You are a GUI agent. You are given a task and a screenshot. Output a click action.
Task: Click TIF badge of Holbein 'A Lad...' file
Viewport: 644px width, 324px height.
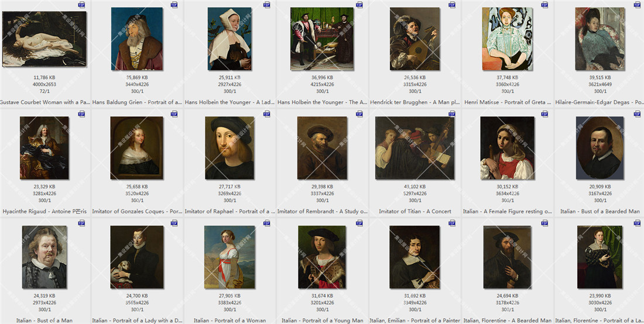pos(267,5)
